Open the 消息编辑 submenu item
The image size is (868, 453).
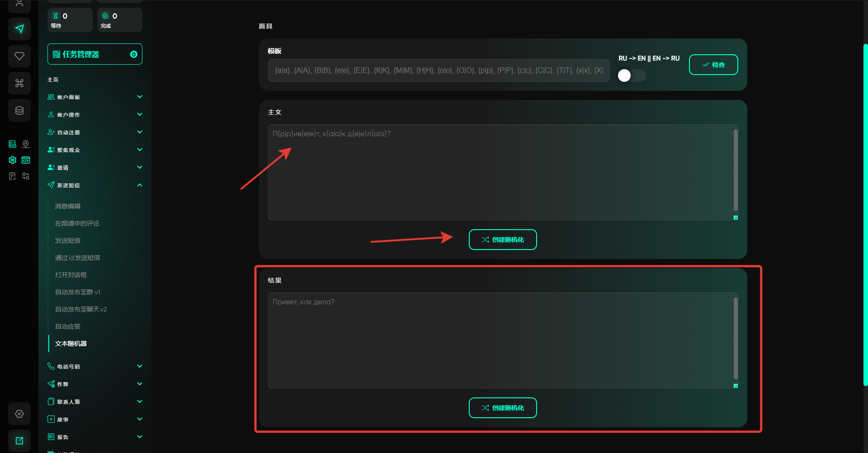pos(68,206)
